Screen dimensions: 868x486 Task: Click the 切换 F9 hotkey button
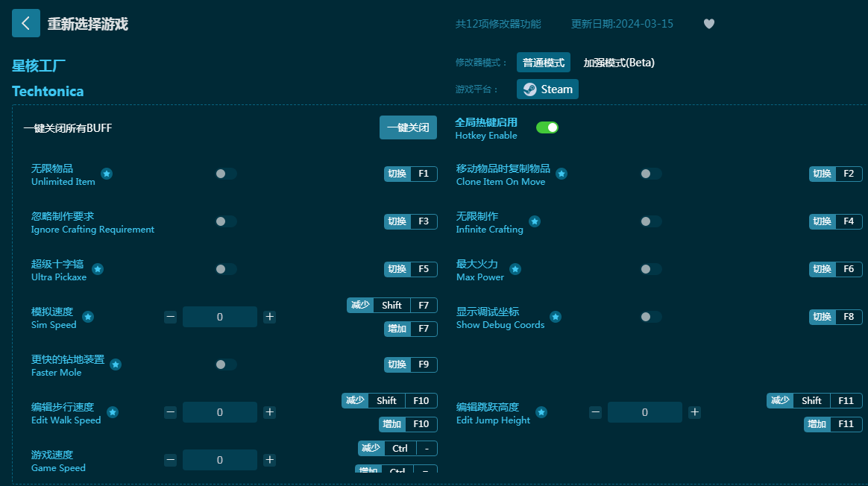411,364
